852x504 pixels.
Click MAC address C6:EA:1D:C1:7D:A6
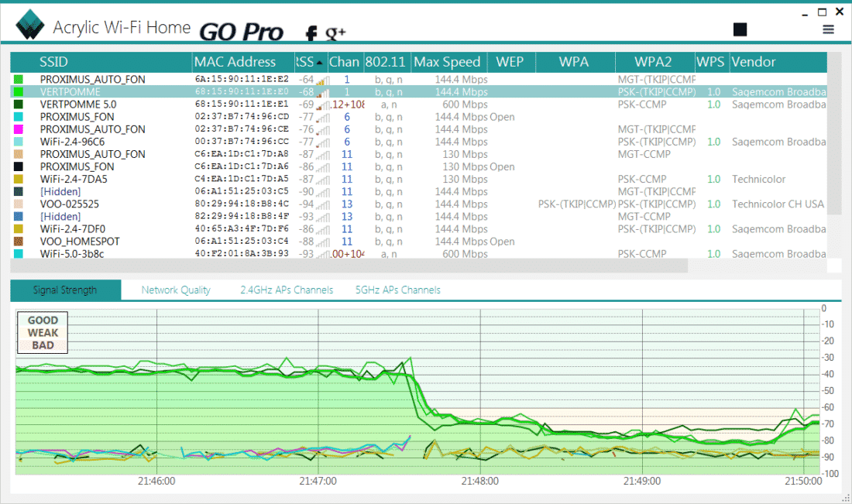coord(242,166)
